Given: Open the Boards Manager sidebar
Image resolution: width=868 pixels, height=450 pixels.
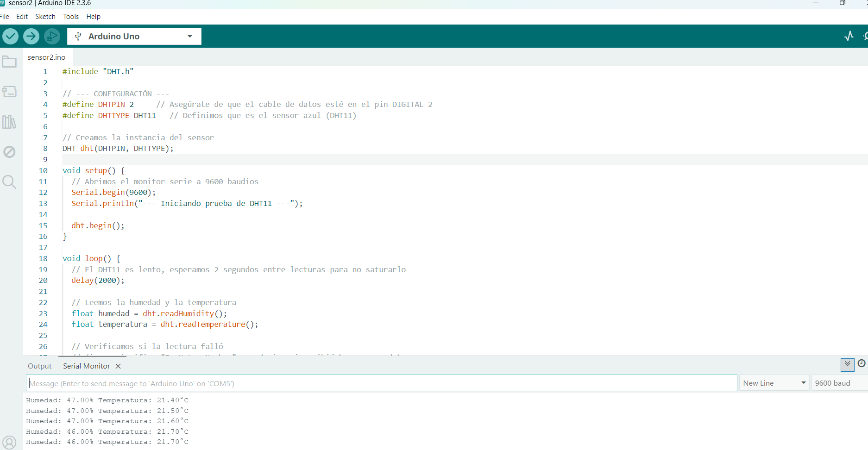Looking at the screenshot, I should pyautogui.click(x=9, y=92).
